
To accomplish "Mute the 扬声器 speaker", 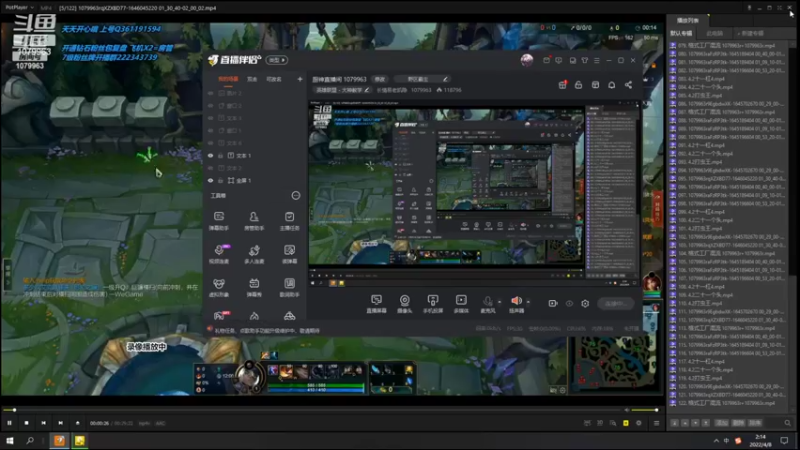I will [x=516, y=301].
